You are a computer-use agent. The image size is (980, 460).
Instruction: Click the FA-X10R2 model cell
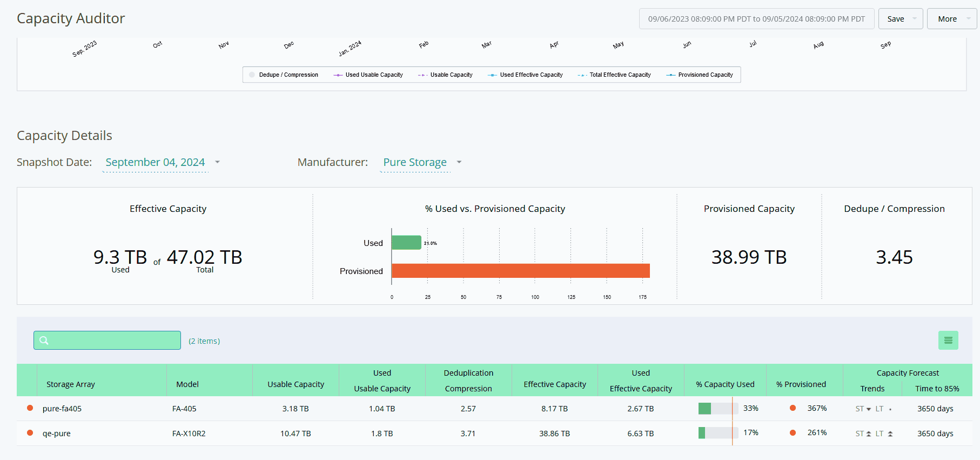(x=189, y=434)
